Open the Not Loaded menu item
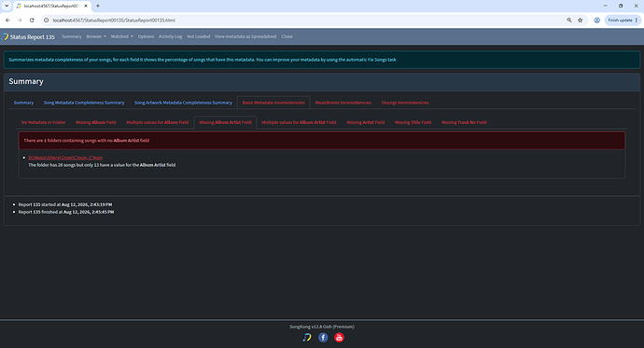The width and height of the screenshot is (644, 348). [x=199, y=36]
